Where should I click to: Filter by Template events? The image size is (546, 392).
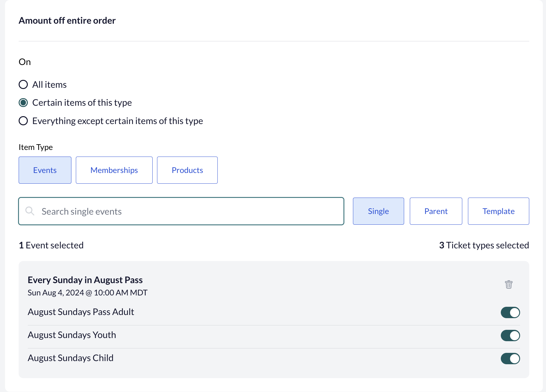coord(499,211)
